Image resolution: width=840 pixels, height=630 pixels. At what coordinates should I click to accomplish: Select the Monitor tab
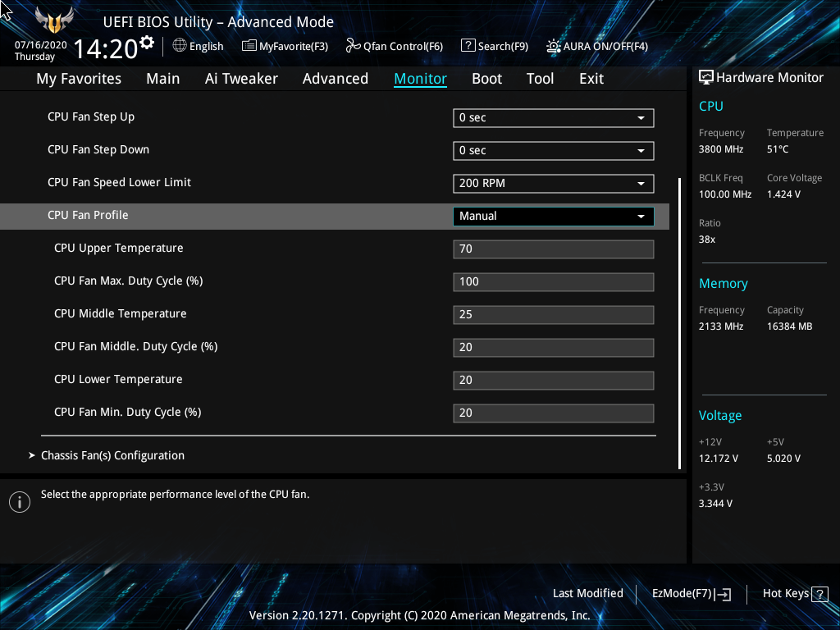click(x=421, y=79)
